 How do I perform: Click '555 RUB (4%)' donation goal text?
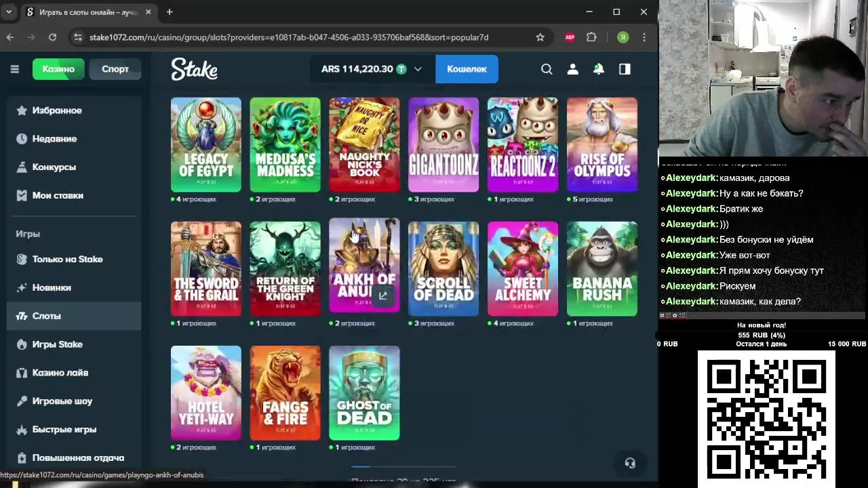(762, 335)
